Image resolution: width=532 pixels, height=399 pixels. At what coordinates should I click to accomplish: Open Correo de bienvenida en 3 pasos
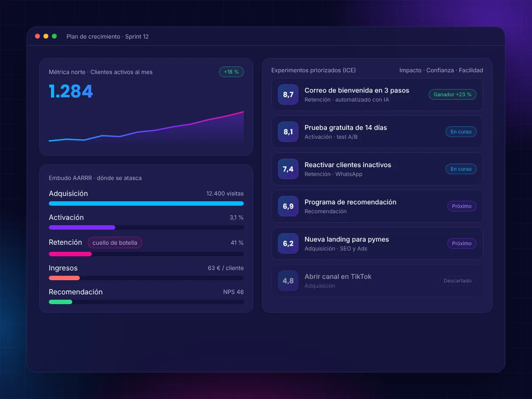point(357,90)
